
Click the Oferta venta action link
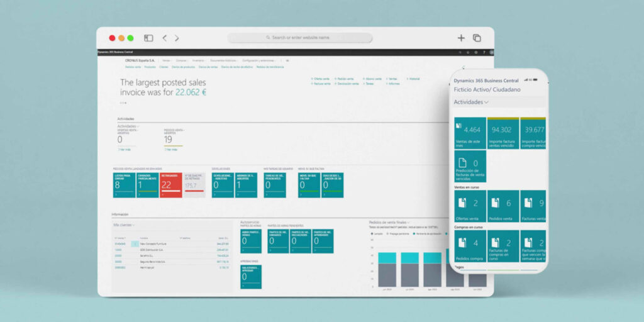(x=321, y=79)
